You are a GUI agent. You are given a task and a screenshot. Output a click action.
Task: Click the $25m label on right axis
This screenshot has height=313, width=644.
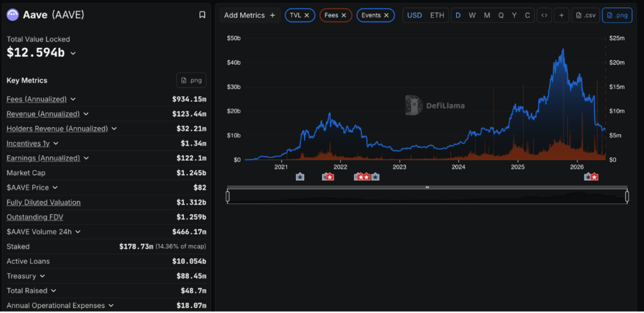(x=616, y=38)
